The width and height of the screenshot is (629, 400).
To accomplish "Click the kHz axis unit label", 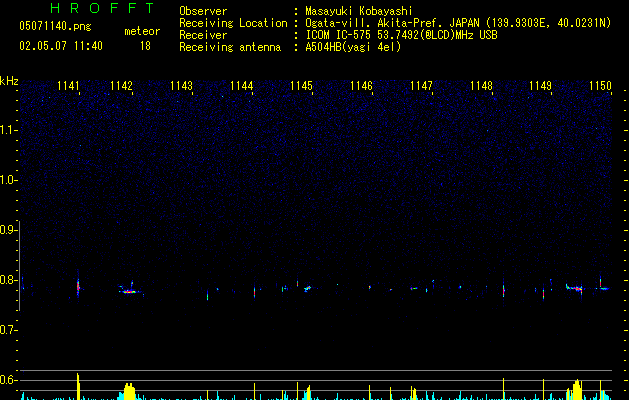I will coord(9,81).
